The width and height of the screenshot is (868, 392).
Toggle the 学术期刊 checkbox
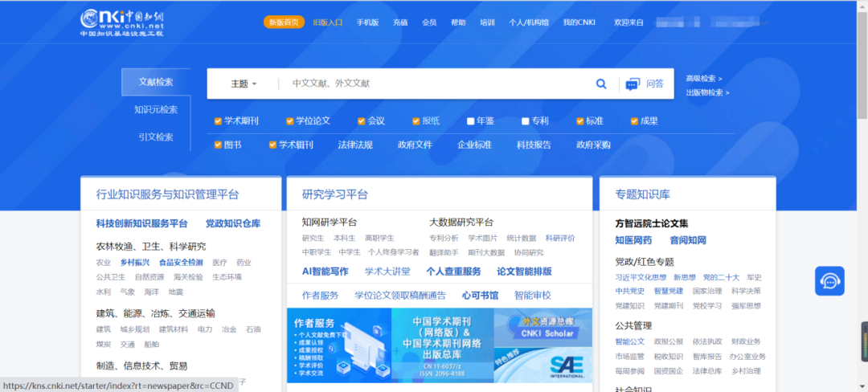click(x=218, y=121)
